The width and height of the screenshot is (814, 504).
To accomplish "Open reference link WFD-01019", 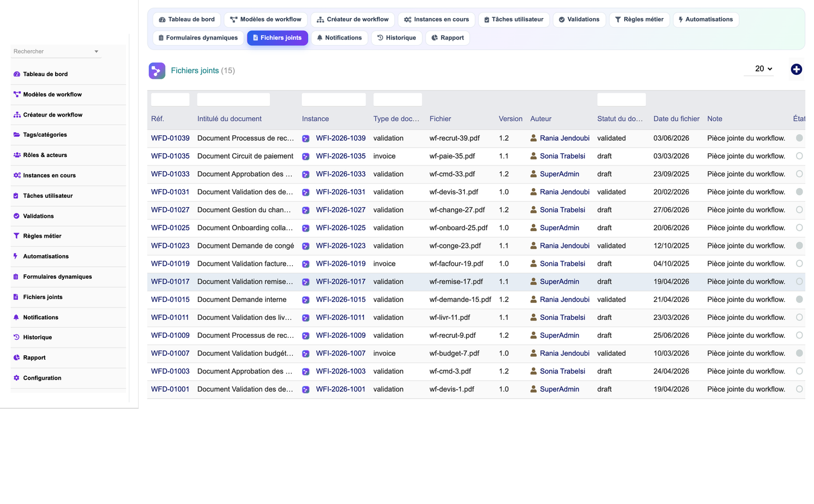I will point(170,264).
